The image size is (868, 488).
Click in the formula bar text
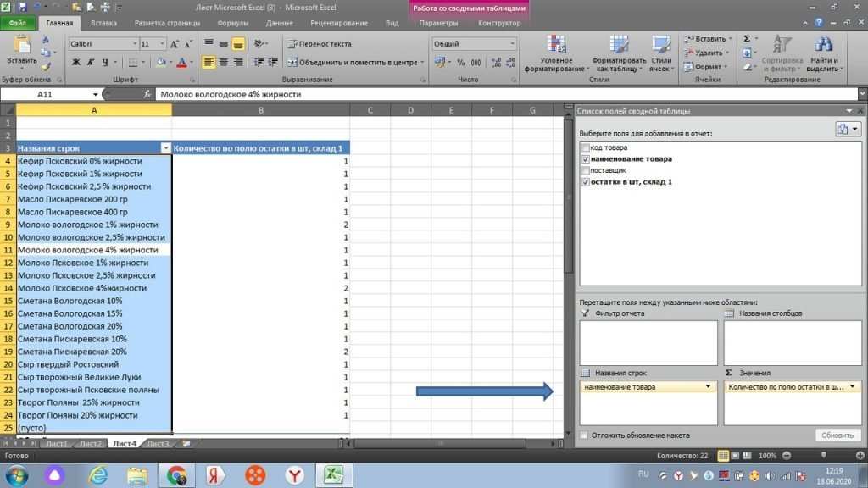(x=231, y=95)
